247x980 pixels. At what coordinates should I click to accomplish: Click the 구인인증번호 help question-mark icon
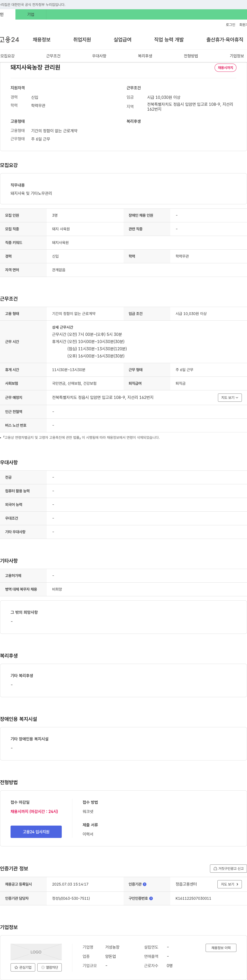pyautogui.click(x=151, y=898)
